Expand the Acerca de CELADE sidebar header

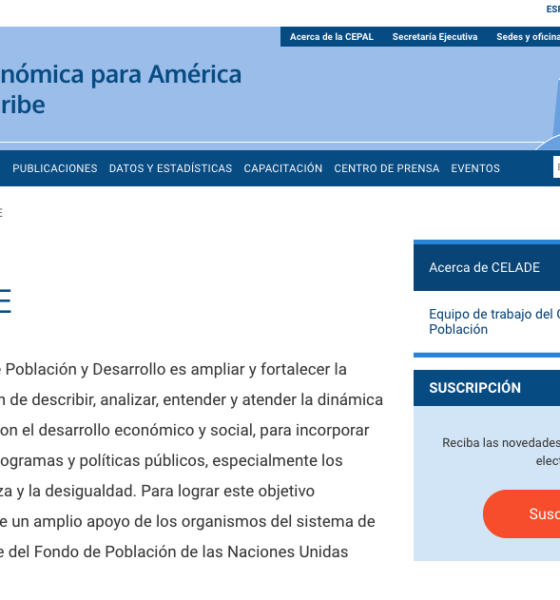[x=487, y=267]
